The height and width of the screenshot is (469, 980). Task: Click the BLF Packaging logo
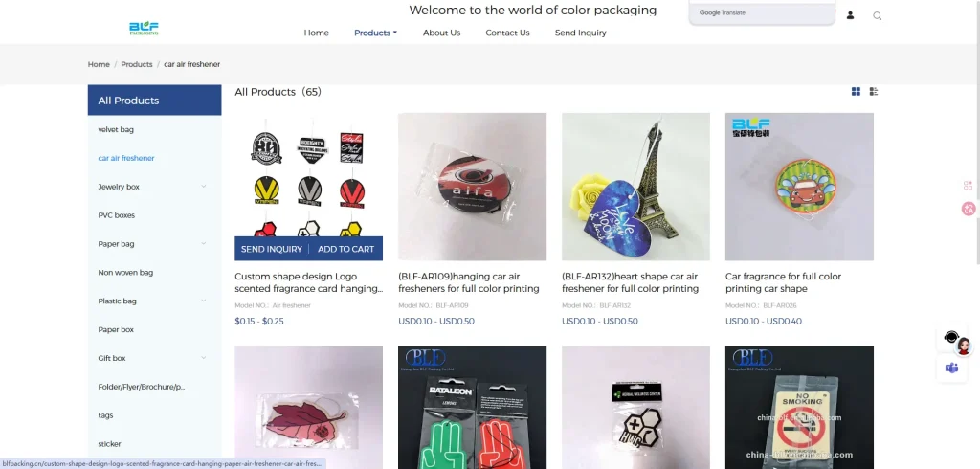(x=144, y=28)
